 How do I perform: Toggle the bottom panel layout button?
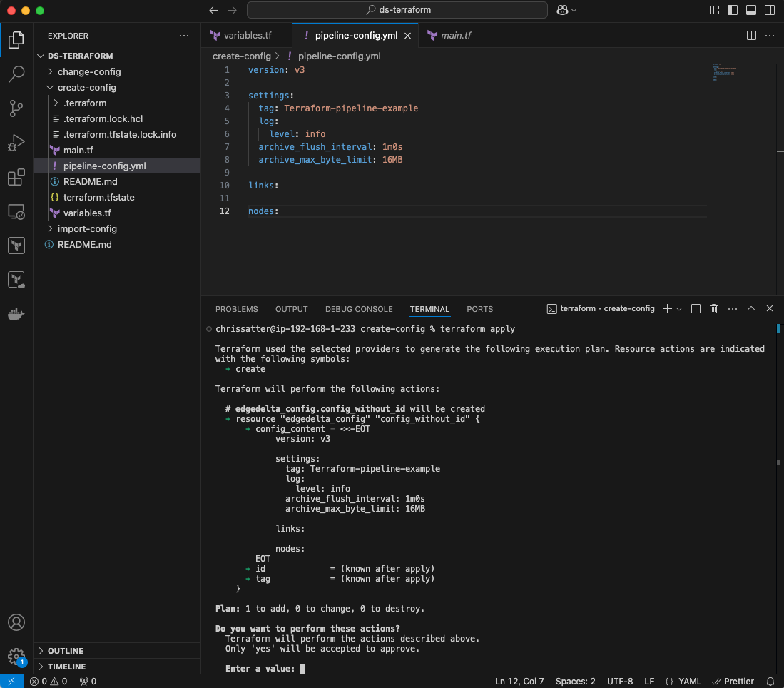point(750,10)
